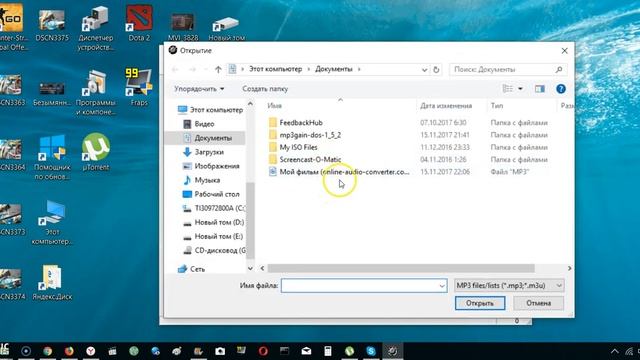640x360 pixels.
Task: Select Загрузки in sidebar
Action: coord(204,152)
